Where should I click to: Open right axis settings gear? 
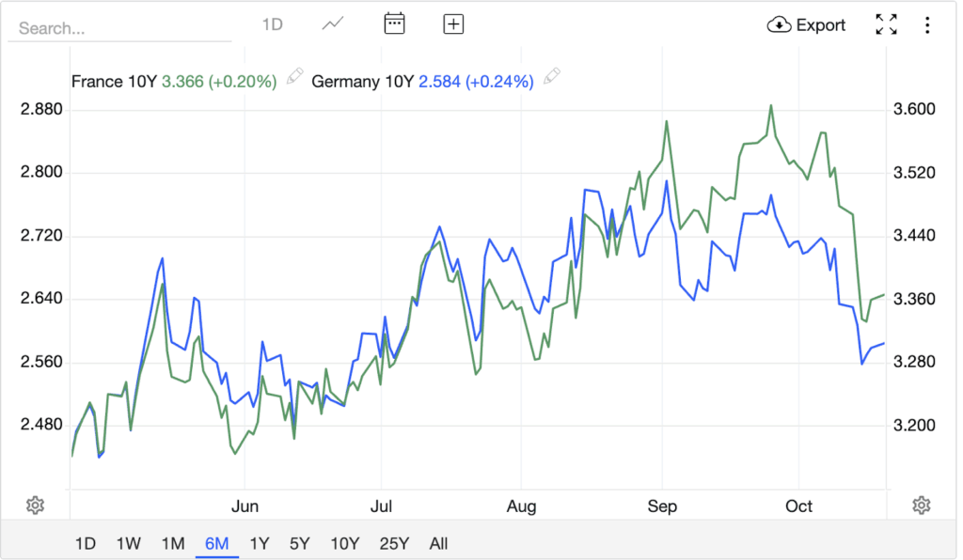tap(922, 506)
